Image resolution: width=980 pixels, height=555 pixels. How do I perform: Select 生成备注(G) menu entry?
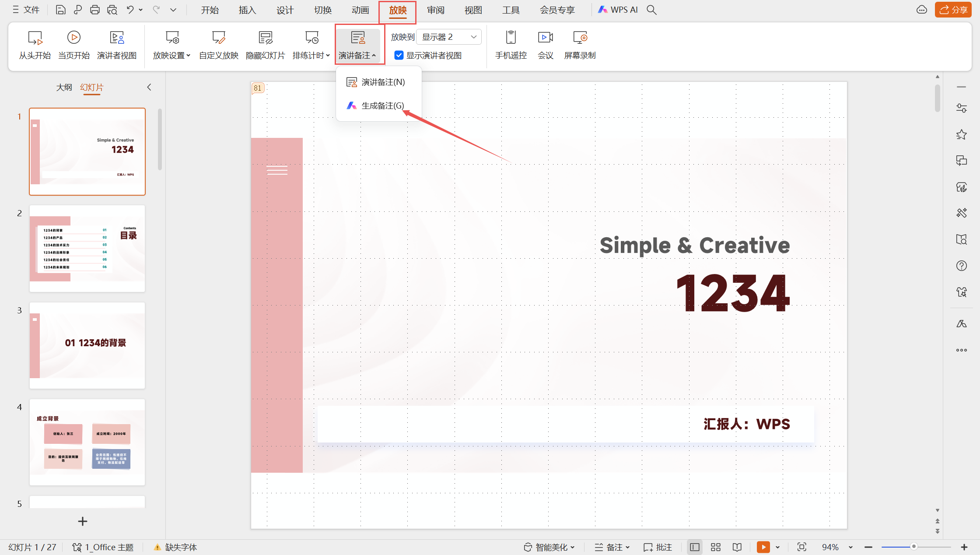[378, 105]
